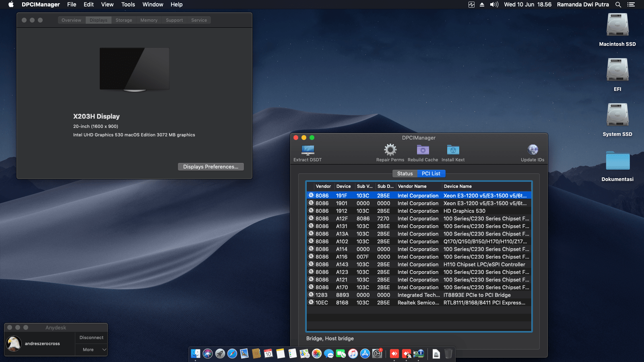The height and width of the screenshot is (362, 644).
Task: Expand the More dropdown in Anydesk
Action: point(91,350)
